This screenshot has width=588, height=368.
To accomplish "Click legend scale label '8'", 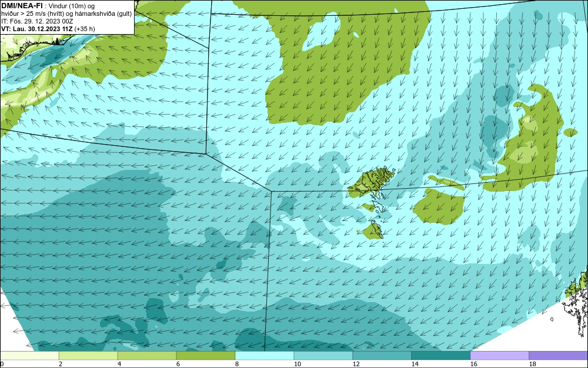I will pyautogui.click(x=236, y=364).
